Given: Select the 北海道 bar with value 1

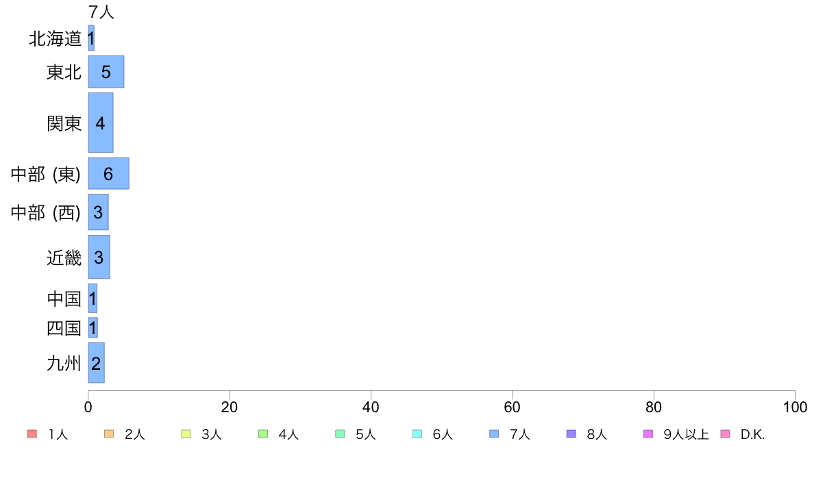Looking at the screenshot, I should click(x=91, y=38).
